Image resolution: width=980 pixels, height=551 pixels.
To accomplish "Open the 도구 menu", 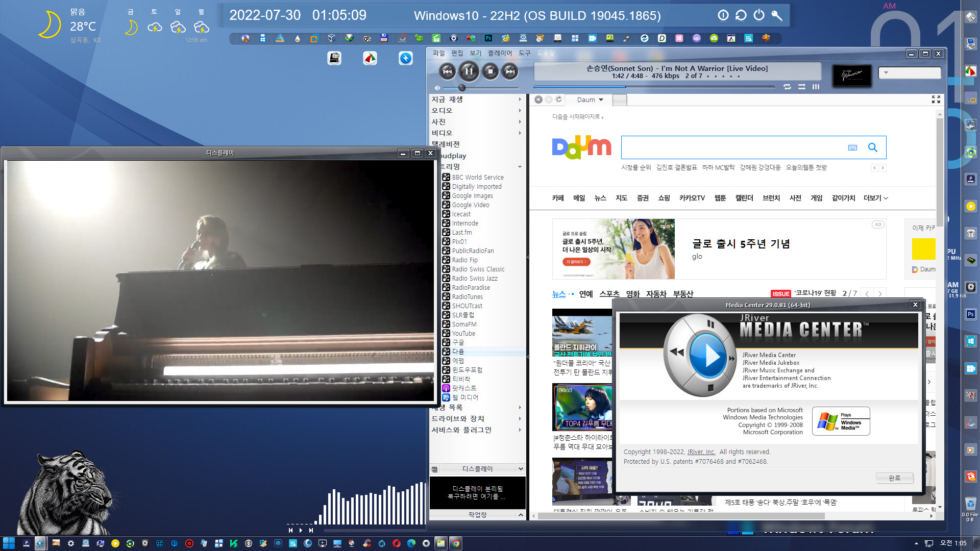I will [524, 53].
